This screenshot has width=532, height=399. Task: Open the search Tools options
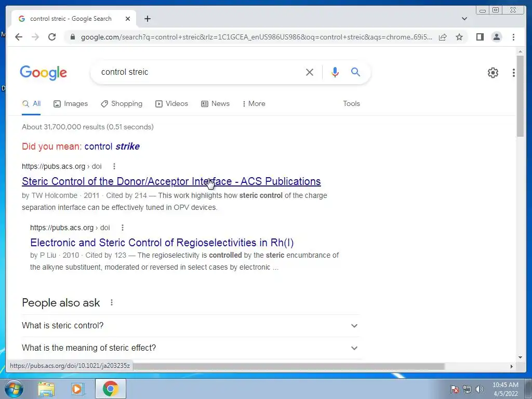tap(351, 104)
